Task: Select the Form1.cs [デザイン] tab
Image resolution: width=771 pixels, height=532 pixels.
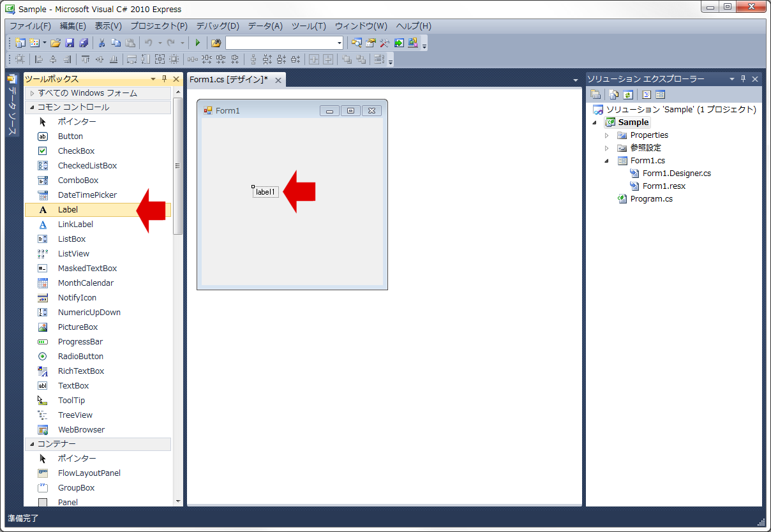Action: [228, 80]
